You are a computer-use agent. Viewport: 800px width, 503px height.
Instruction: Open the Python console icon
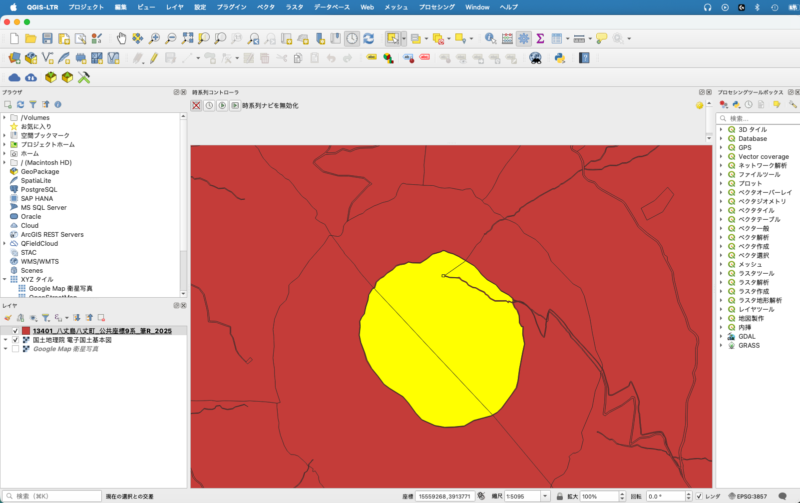tap(562, 58)
